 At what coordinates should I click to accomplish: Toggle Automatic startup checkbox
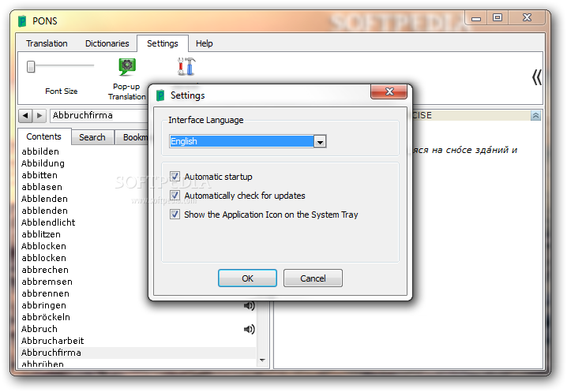coord(175,177)
